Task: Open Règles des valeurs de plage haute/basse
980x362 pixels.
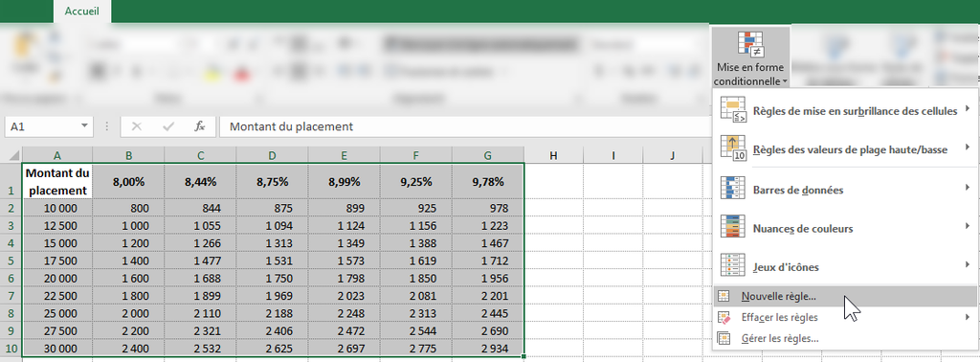Action: (845, 148)
